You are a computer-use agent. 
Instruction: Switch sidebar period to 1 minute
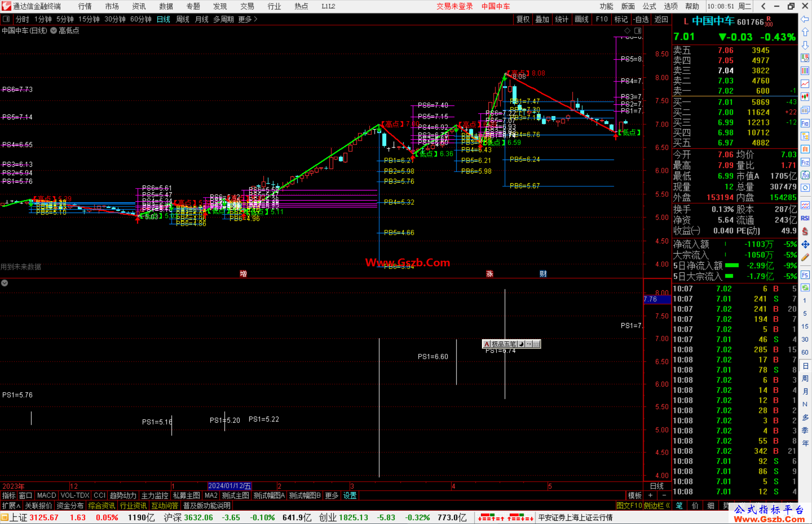(804, 301)
